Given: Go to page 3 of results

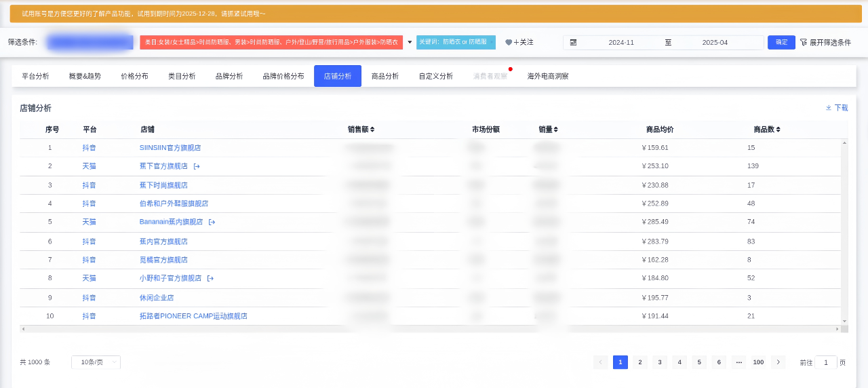Looking at the screenshot, I should (x=660, y=362).
